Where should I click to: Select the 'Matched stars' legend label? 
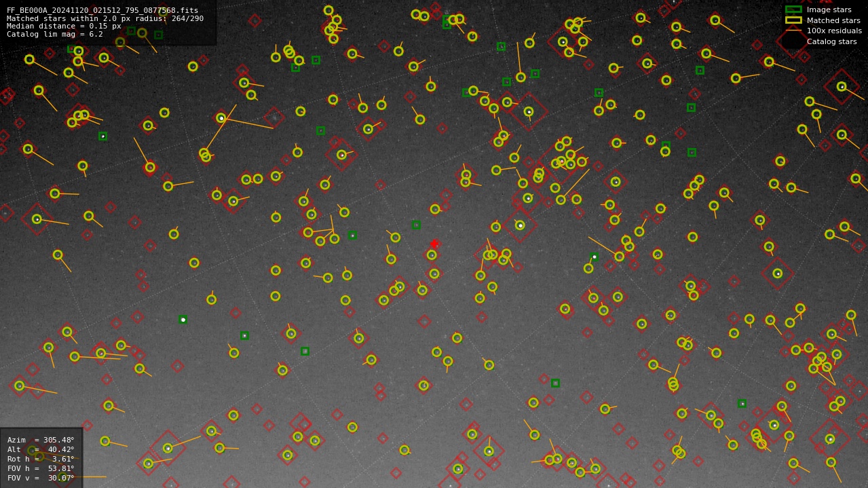coord(833,21)
